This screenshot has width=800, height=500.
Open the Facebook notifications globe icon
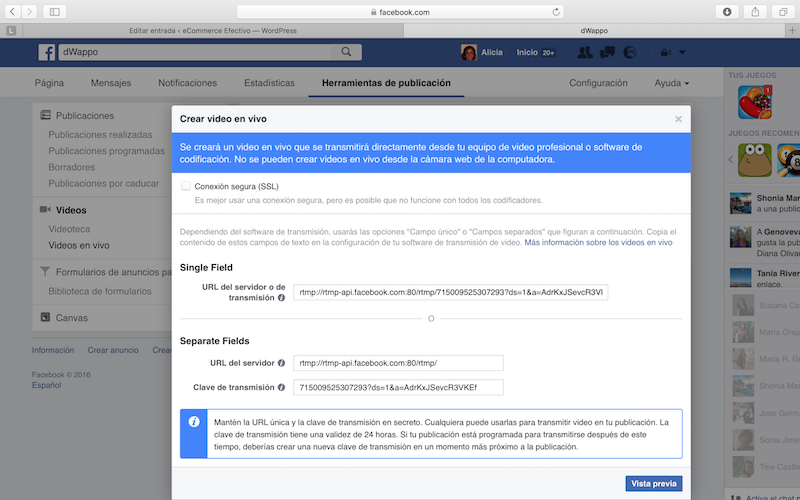point(630,52)
